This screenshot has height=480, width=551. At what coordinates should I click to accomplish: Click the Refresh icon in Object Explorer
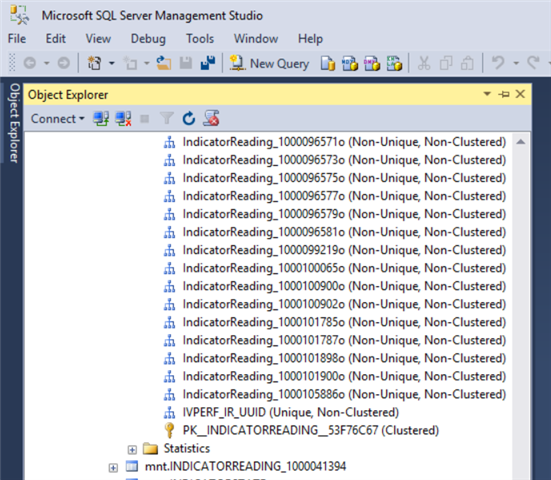[x=189, y=118]
